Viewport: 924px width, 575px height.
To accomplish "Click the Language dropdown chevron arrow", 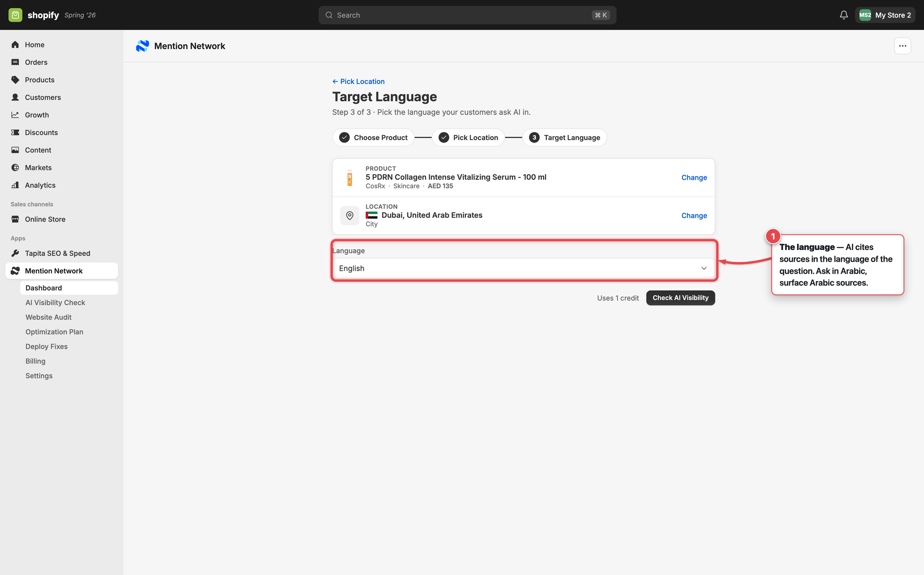I will tap(704, 268).
